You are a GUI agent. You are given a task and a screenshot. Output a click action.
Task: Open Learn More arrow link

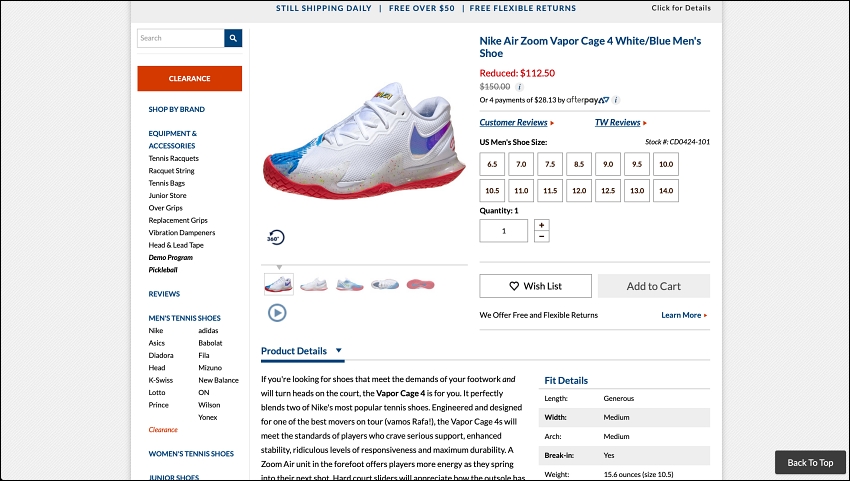(x=684, y=315)
